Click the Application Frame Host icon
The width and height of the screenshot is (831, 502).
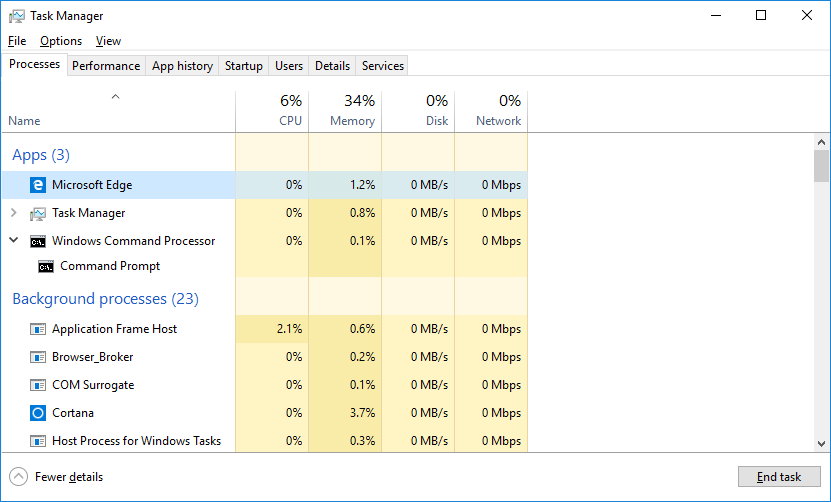(38, 329)
